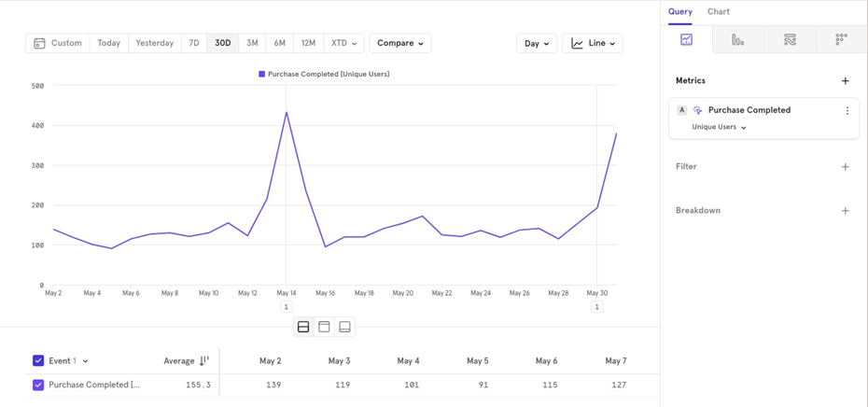Open the Line chart type dropdown

click(593, 43)
